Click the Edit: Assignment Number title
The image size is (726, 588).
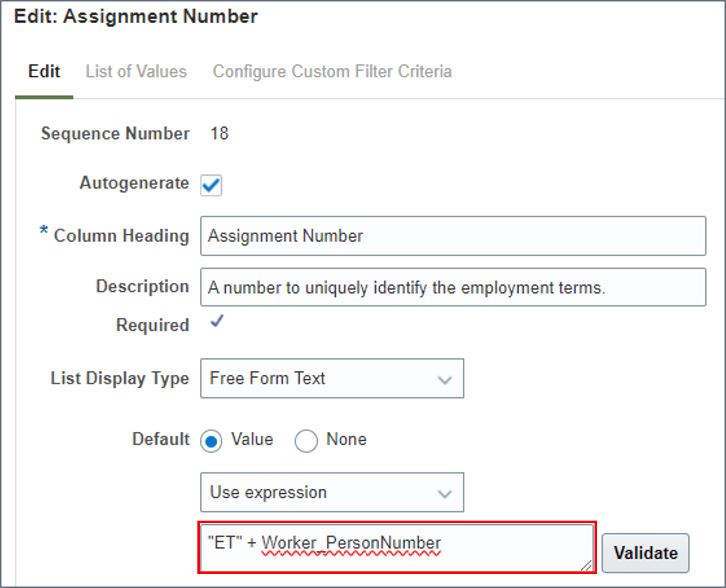[136, 17]
